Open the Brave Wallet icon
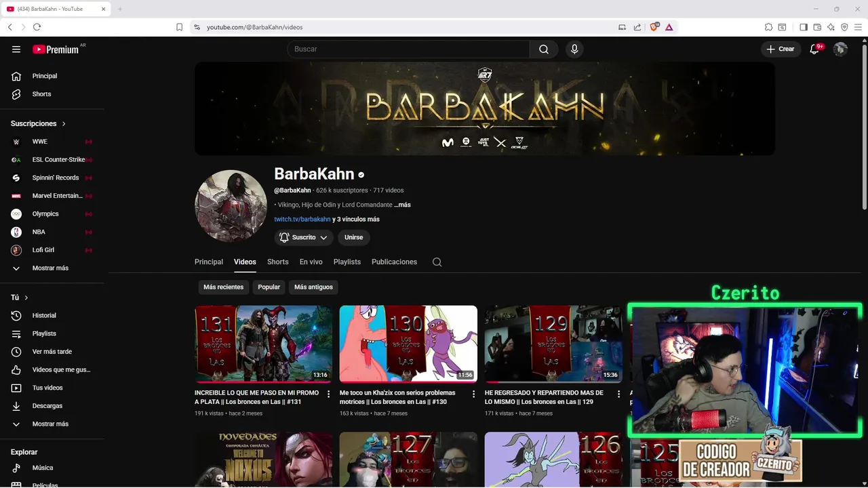The width and height of the screenshot is (868, 488). pyautogui.click(x=817, y=27)
